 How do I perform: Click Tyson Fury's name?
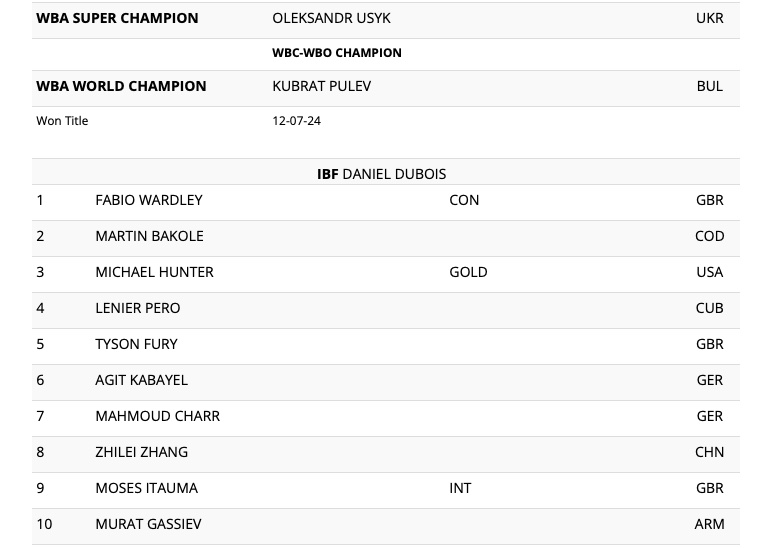136,344
